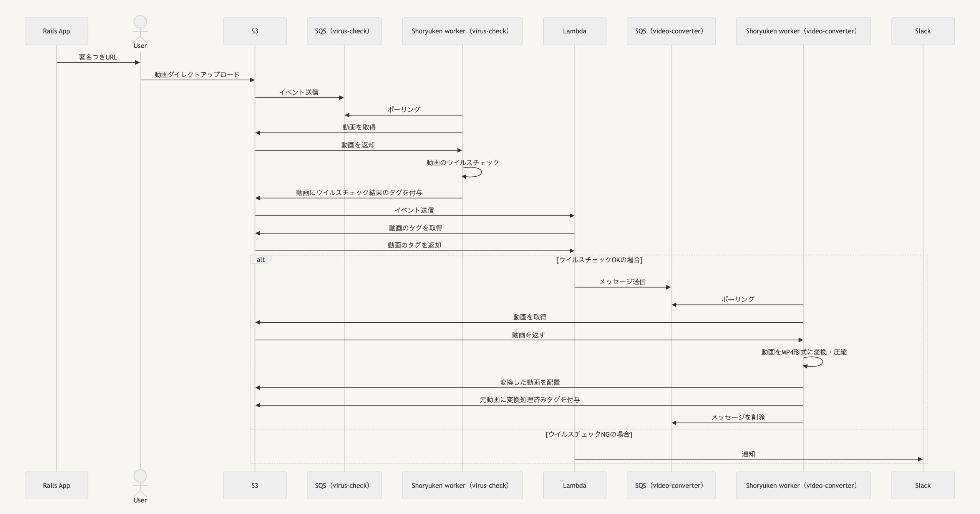Viewport: 980px width, 514px height.
Task: Select the top Rails App participant box
Action: coord(56,31)
